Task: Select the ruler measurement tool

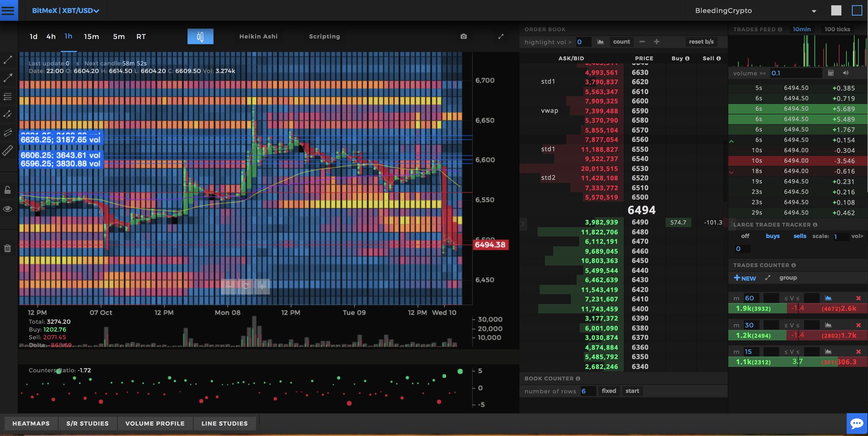Action: [x=8, y=151]
